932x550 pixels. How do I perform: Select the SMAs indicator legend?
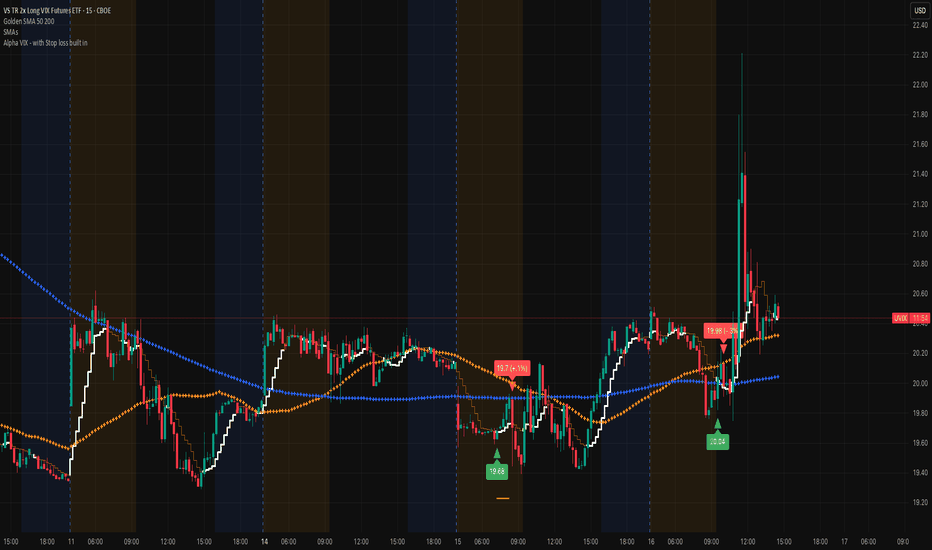[11, 32]
